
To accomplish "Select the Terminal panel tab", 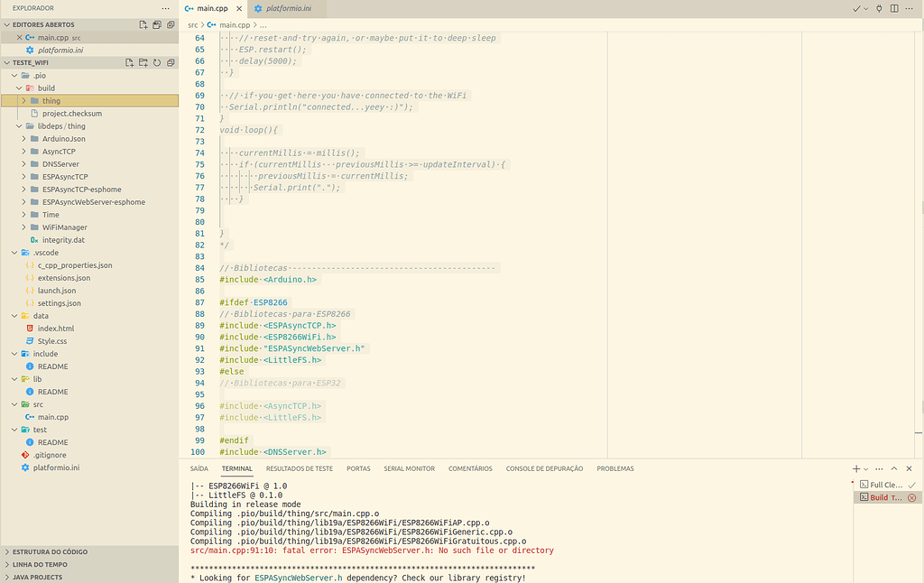I will [x=237, y=468].
